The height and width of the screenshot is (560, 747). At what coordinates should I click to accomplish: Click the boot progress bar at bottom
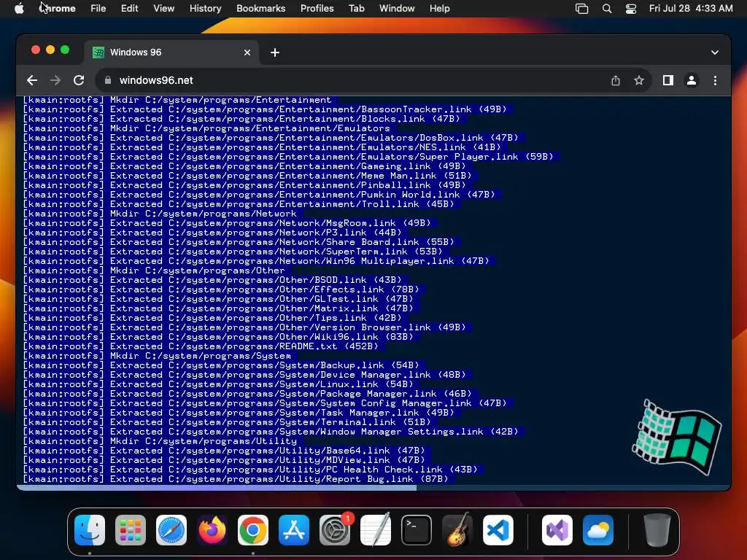pyautogui.click(x=373, y=488)
